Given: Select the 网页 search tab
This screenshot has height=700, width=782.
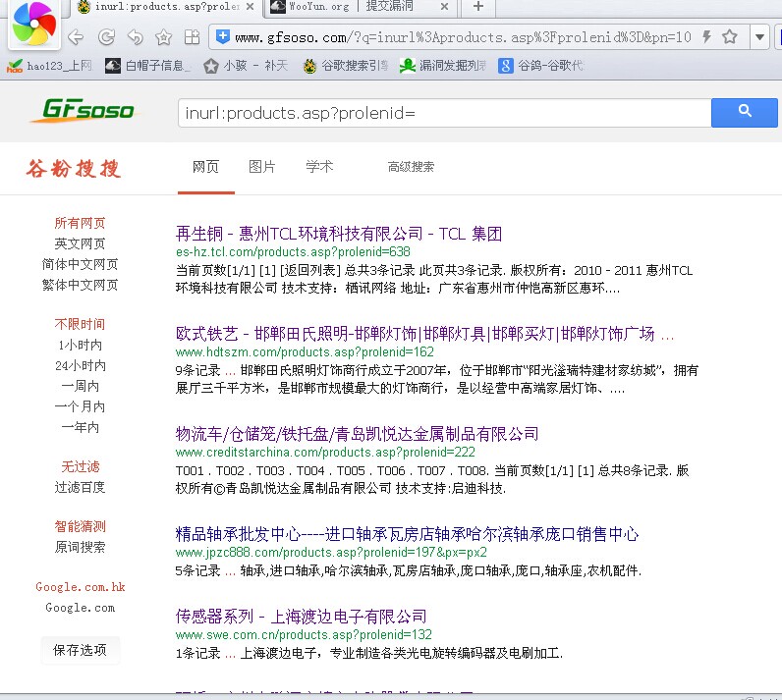Looking at the screenshot, I should 205,166.
